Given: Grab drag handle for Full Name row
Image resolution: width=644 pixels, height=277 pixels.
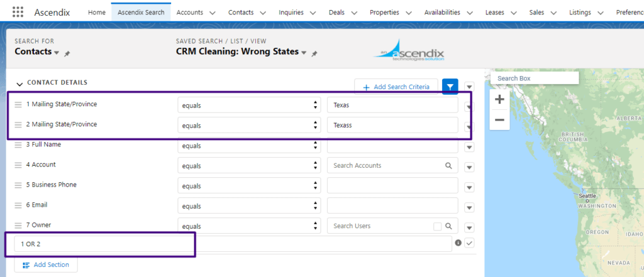Looking at the screenshot, I should point(18,145).
